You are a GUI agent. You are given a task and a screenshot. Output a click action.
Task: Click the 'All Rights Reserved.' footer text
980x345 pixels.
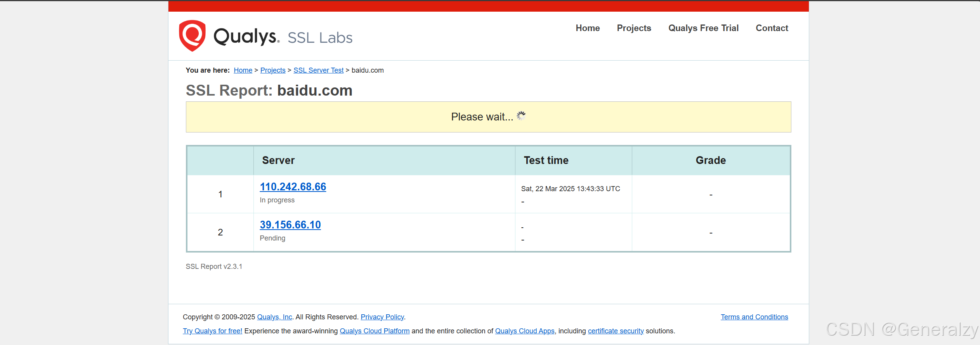point(327,317)
